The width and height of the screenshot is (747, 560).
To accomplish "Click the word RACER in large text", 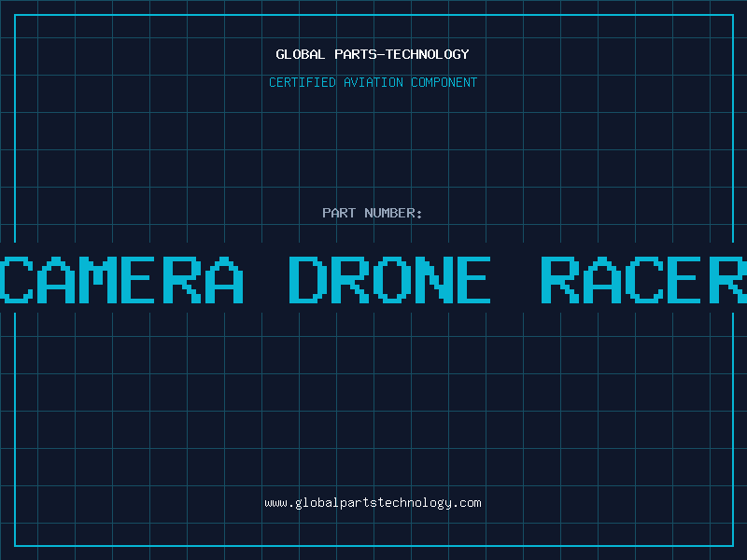I will click(644, 280).
